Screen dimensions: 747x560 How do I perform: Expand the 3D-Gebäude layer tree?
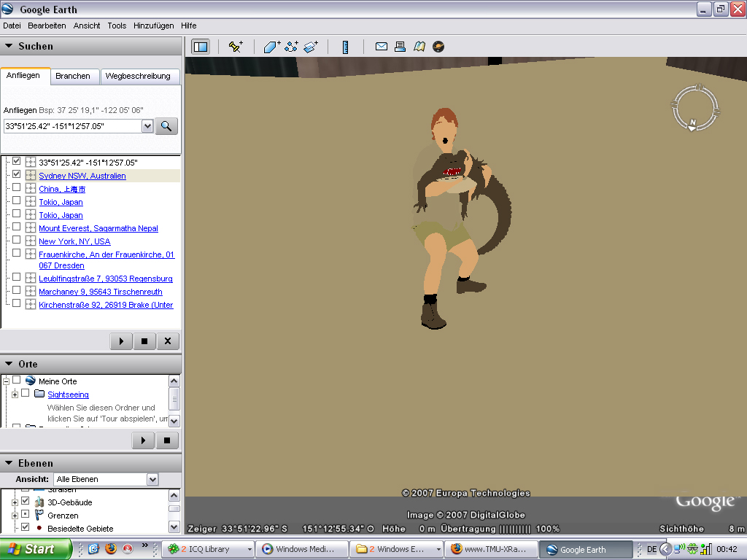[x=15, y=502]
